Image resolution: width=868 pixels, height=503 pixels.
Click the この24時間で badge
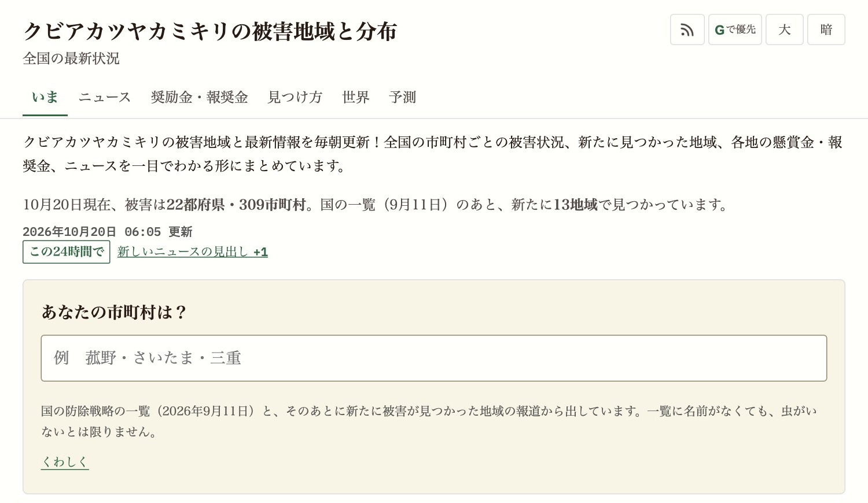tap(67, 252)
